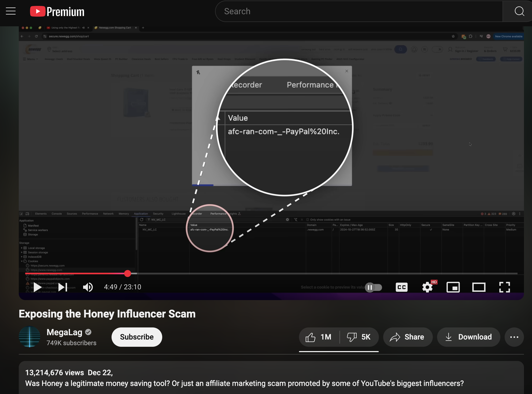The image size is (532, 394).
Task: Click the 749K subscribers text
Action: [x=71, y=343]
